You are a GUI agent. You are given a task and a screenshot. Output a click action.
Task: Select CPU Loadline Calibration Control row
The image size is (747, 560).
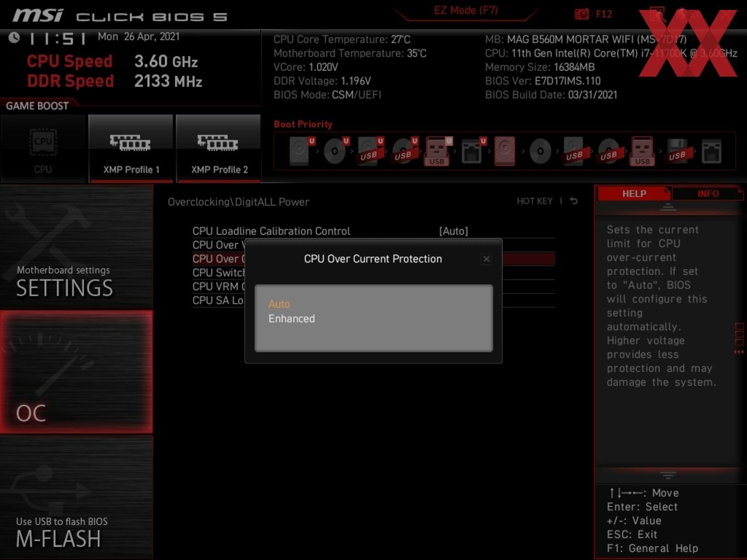(x=374, y=231)
